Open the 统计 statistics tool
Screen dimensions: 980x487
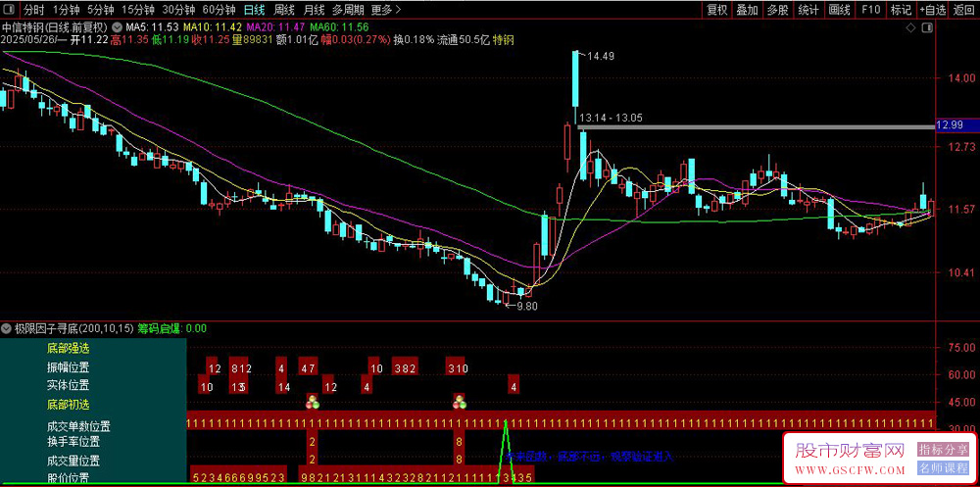tap(808, 10)
